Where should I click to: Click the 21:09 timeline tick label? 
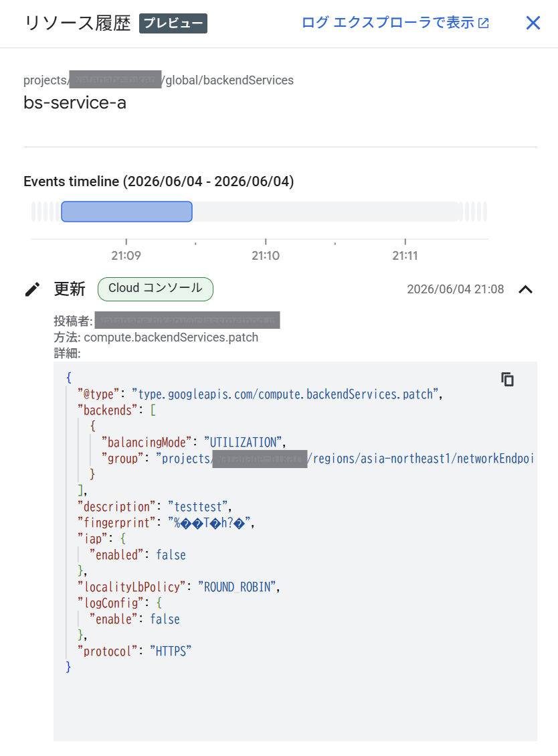[126, 256]
